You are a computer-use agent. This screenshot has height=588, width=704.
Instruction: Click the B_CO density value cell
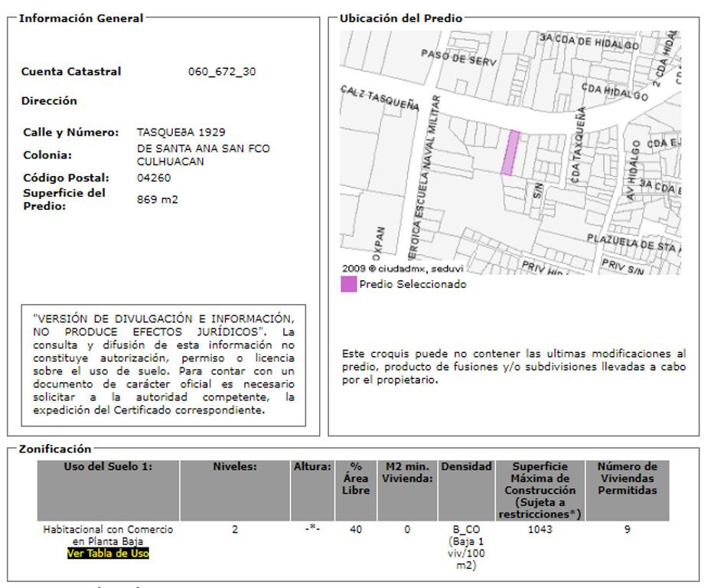(466, 547)
